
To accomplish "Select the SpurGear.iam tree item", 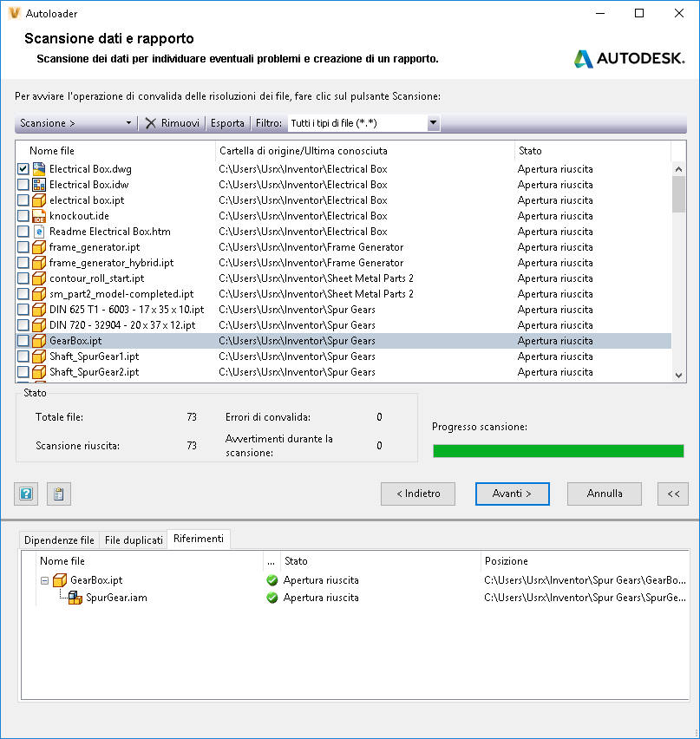I will [116, 598].
